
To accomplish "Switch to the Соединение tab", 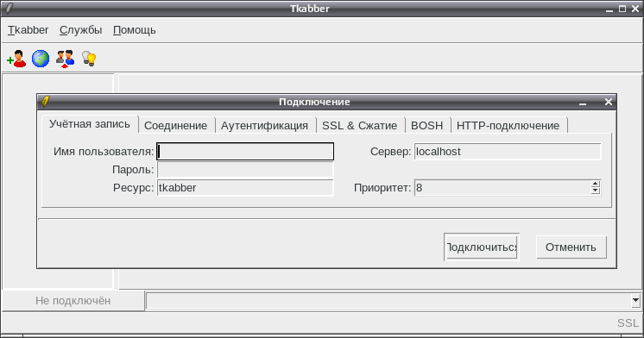I will tap(176, 126).
